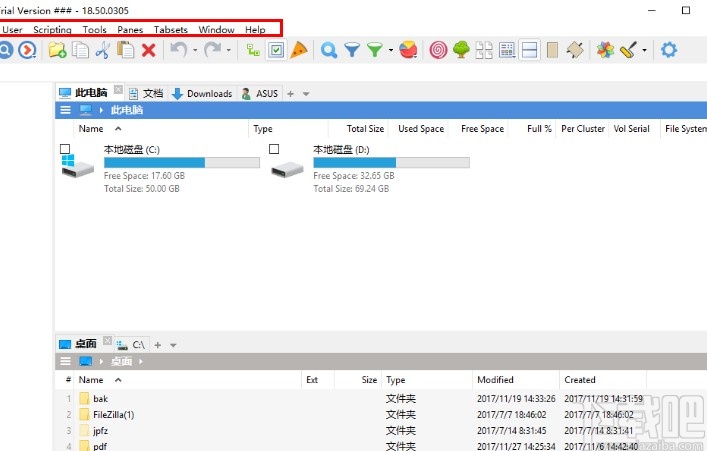
Task: Open the top pane tab list dropdown
Action: [x=306, y=94]
